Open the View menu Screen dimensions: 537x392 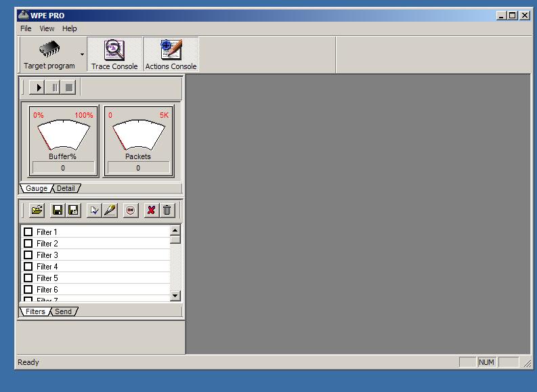(x=47, y=28)
